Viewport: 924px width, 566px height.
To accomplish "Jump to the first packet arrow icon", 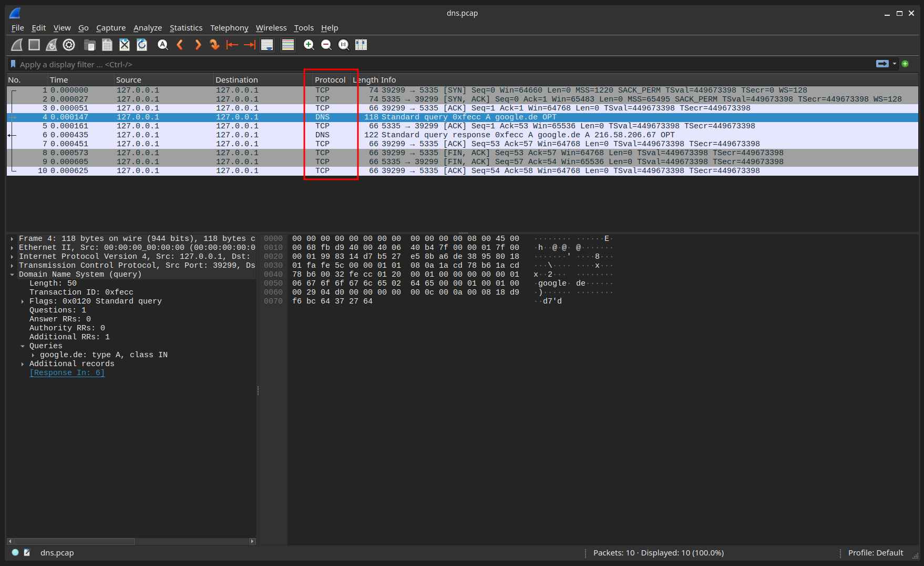I will (x=232, y=45).
